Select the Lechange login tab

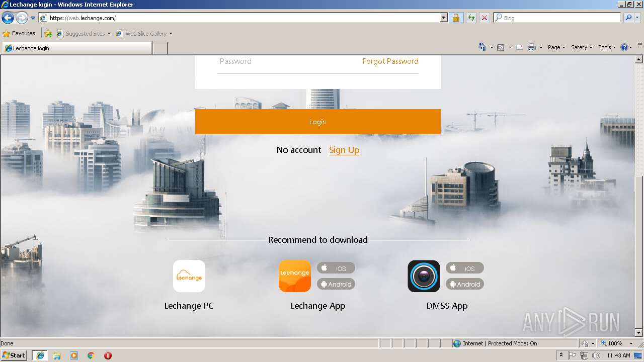(x=76, y=48)
